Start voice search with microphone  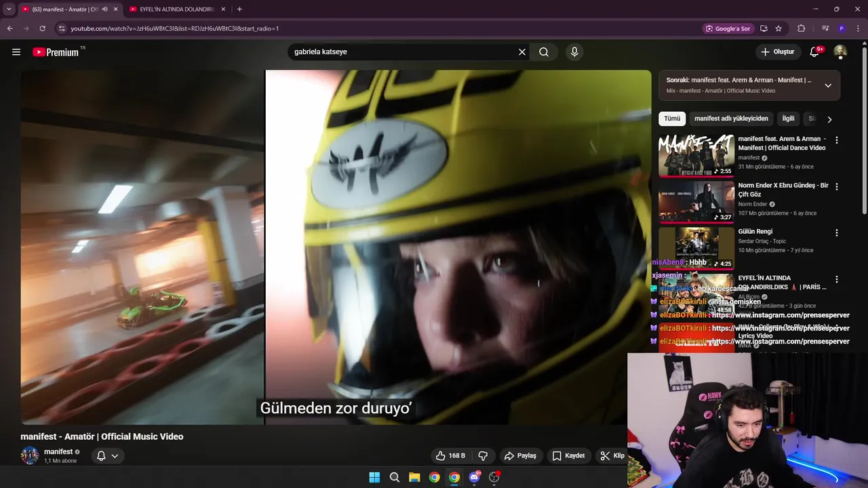coord(574,52)
